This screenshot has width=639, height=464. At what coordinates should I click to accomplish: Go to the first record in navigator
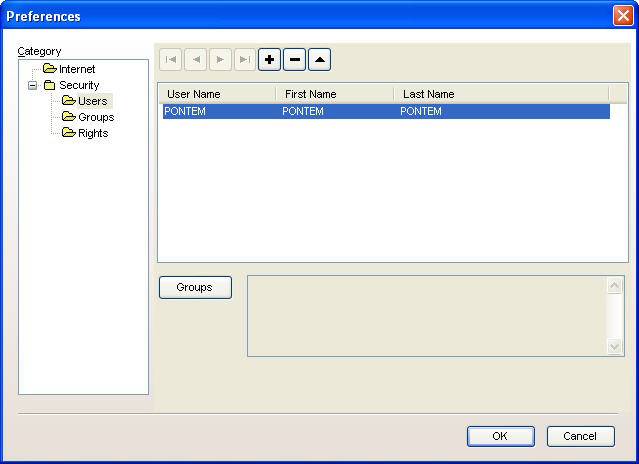pyautogui.click(x=170, y=59)
